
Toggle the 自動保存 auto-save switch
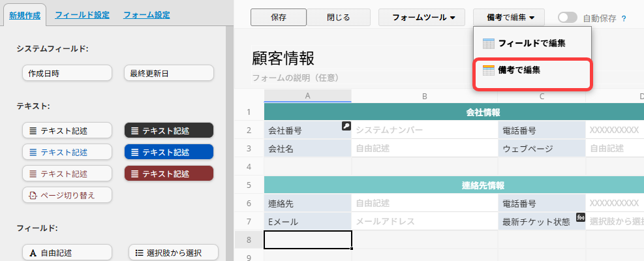pyautogui.click(x=568, y=18)
